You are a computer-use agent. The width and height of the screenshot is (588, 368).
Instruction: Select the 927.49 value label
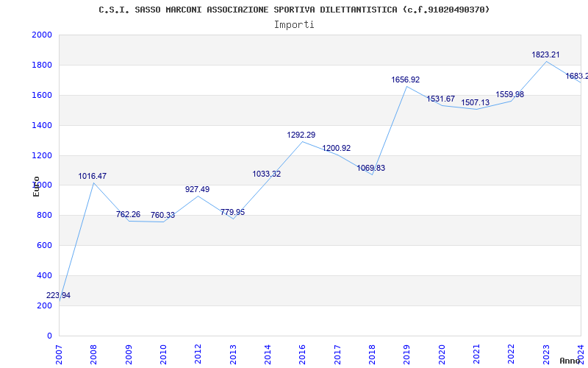tap(197, 190)
